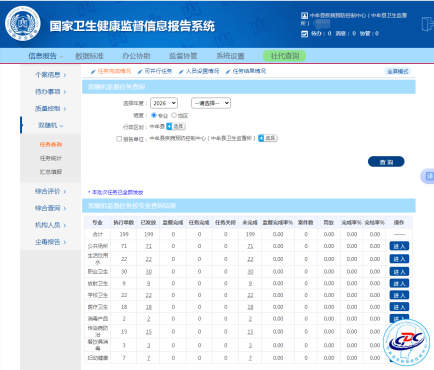Click 进入 button in 生活饮用水 row

(399, 259)
